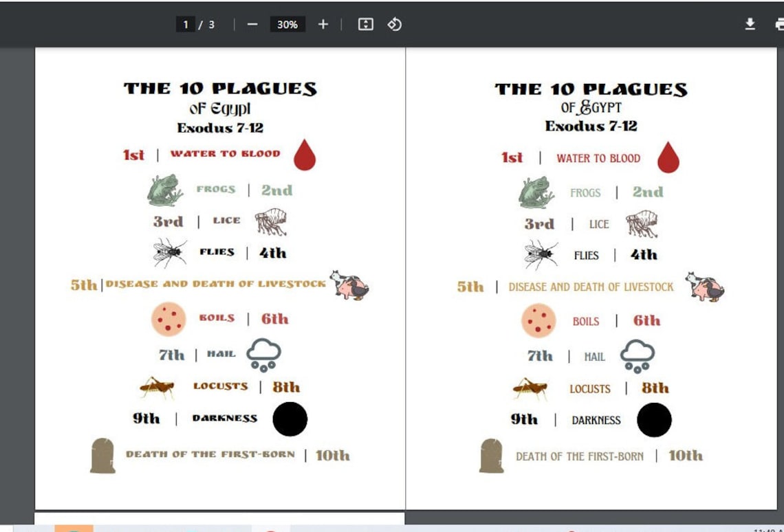Zoom out of the document
784x532 pixels.
coord(252,24)
